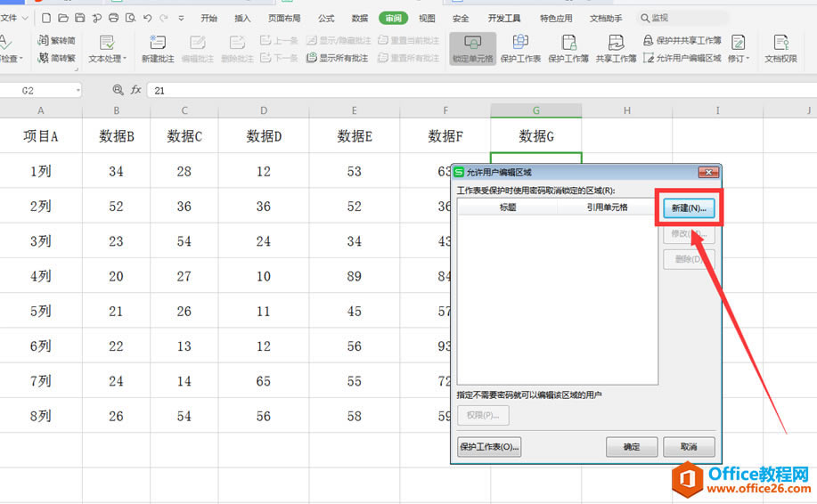The width and height of the screenshot is (817, 504).
Task: Go to the 数据 ribbon tab
Action: pos(360,18)
